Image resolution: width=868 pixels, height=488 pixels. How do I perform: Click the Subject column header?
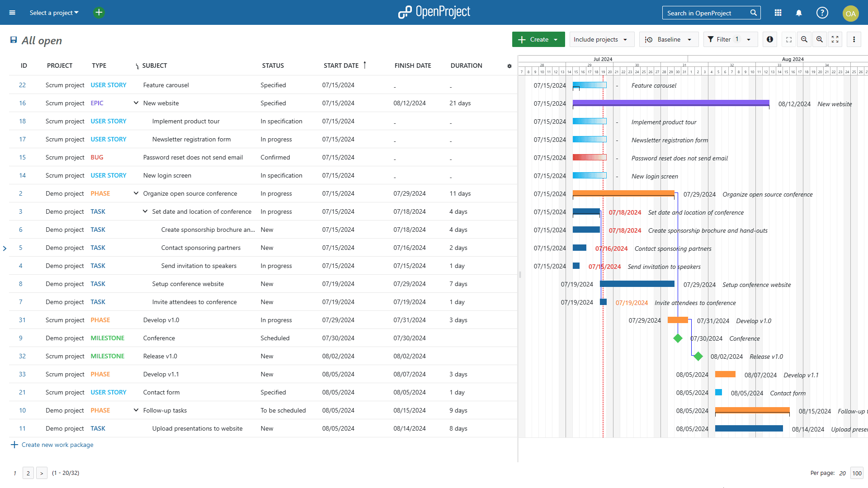(155, 66)
